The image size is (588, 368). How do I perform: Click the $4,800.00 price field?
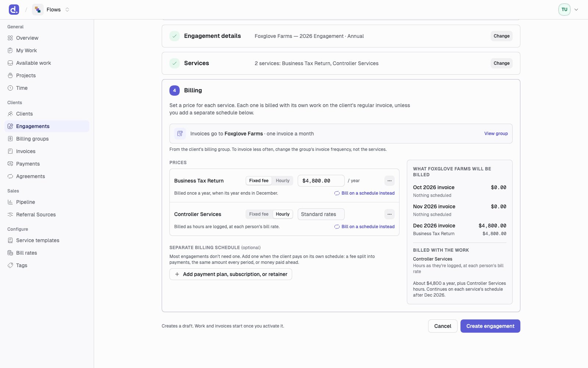tap(321, 181)
